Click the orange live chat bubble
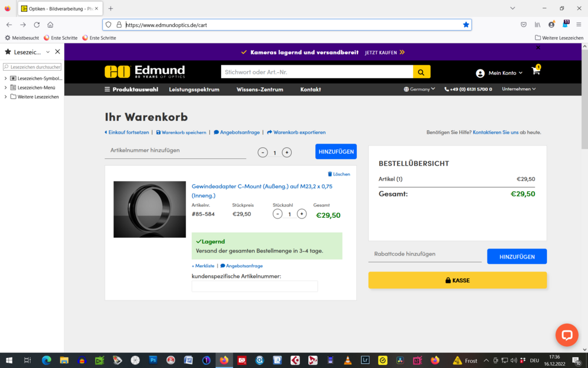Viewport: 588px width, 368px height. click(567, 335)
